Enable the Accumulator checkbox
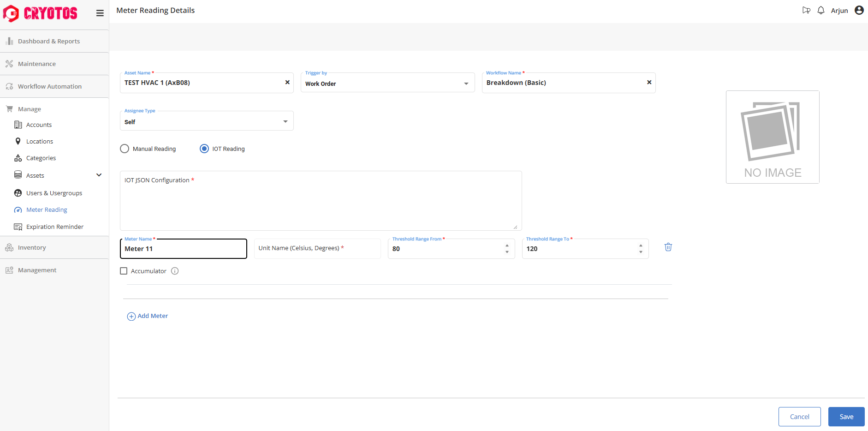This screenshot has width=868, height=431. [124, 271]
